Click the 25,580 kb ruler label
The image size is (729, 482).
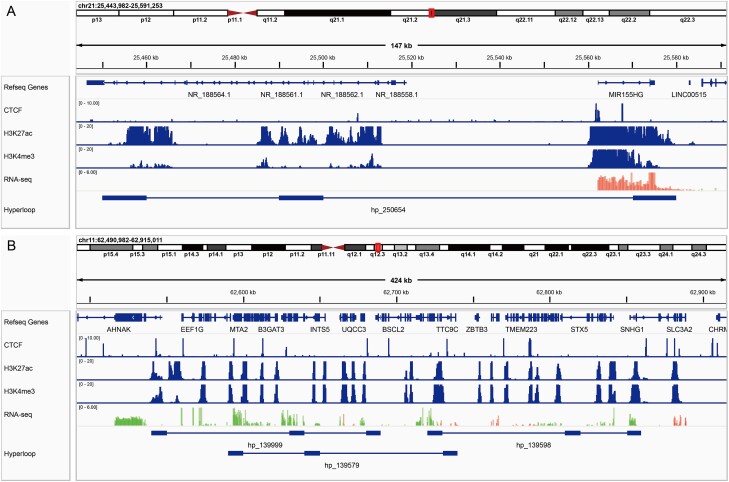pyautogui.click(x=676, y=58)
